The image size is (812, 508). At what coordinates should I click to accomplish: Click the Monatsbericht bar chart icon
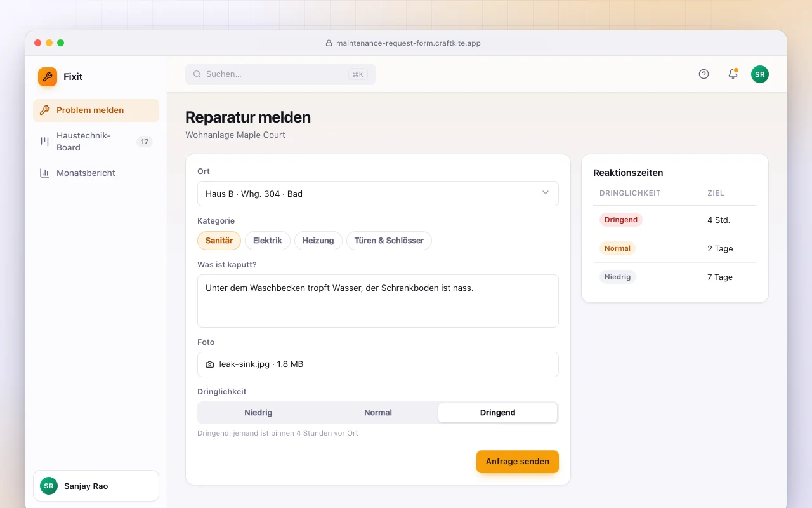tap(44, 173)
